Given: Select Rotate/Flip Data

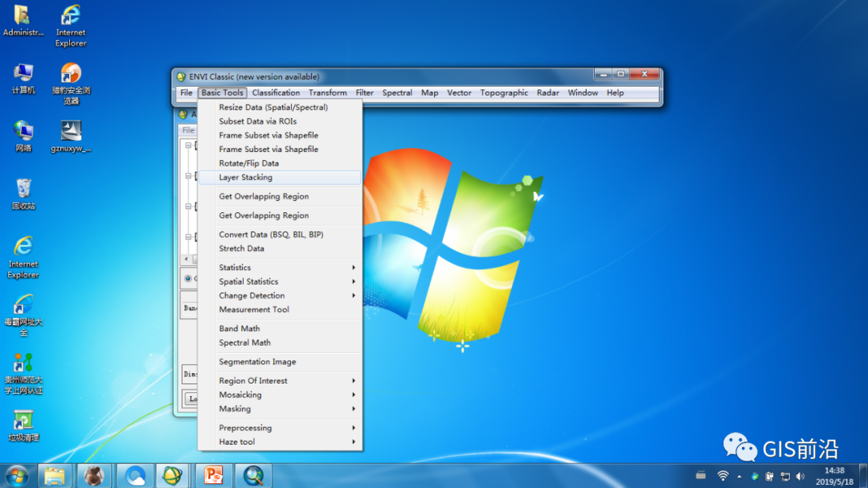Looking at the screenshot, I should [280, 163].
